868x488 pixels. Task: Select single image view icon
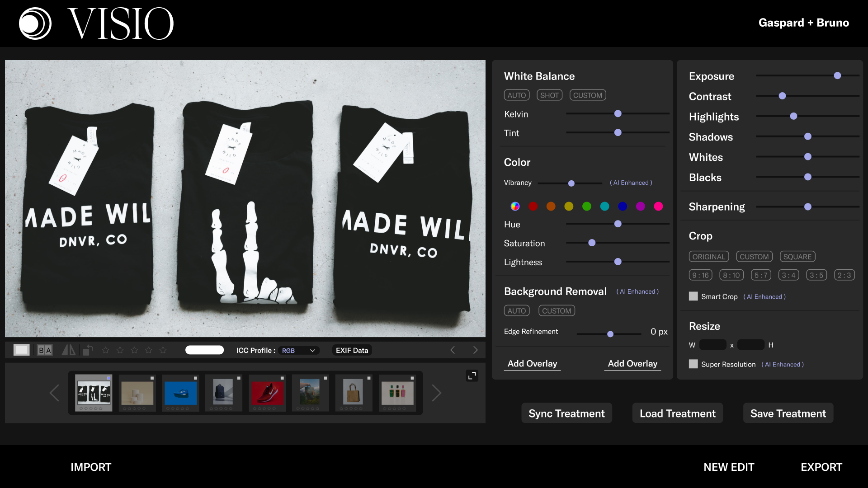coord(21,350)
